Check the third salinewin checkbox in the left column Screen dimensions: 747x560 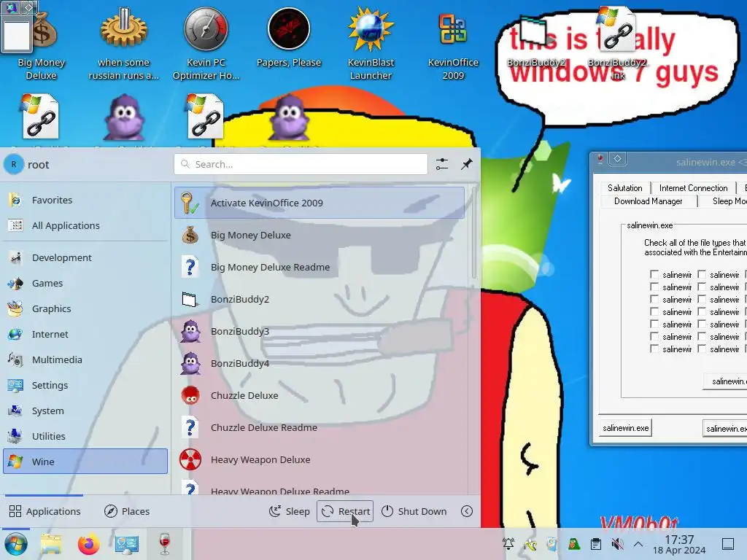(x=654, y=300)
